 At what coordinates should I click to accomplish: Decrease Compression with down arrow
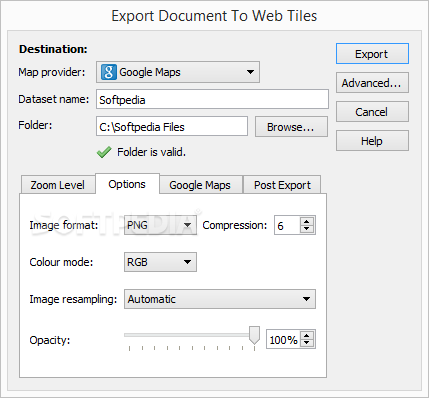(307, 229)
